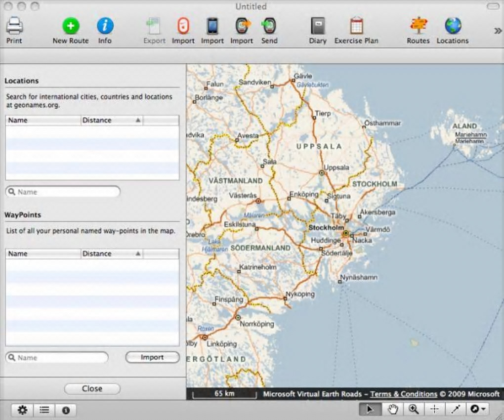Expand the toolbar overflow chevron
The height and width of the screenshot is (420, 504).
(x=498, y=31)
